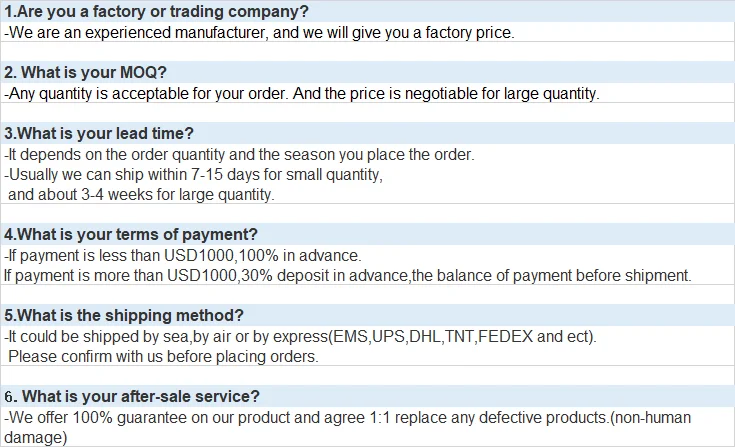Click the 'What is your lead time?' question
This screenshot has width=735, height=447.
point(99,134)
